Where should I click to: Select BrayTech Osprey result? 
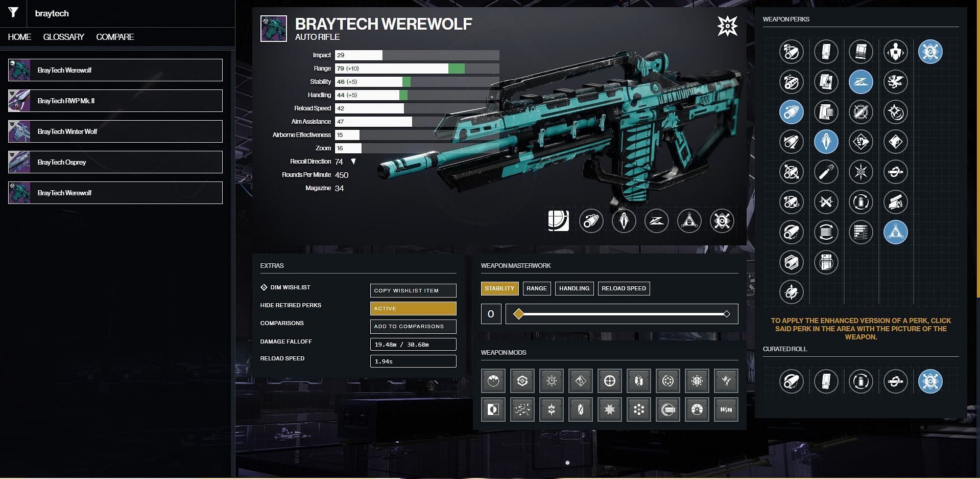115,162
